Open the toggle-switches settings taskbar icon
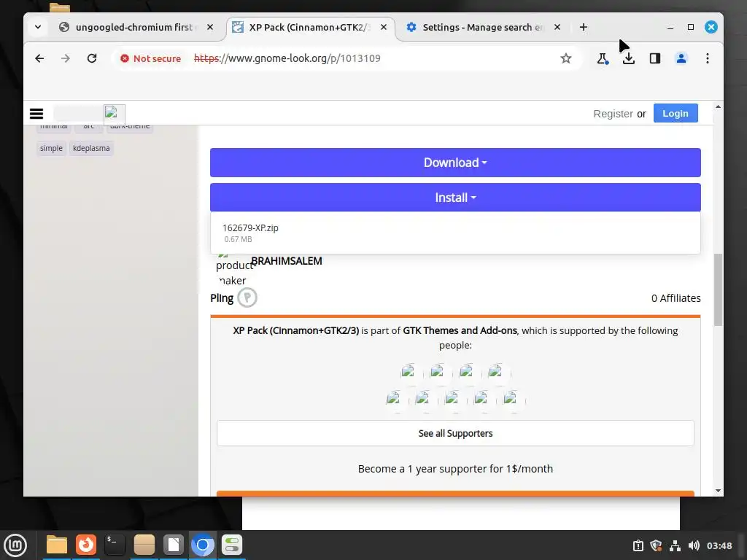The image size is (747, 560). (232, 545)
